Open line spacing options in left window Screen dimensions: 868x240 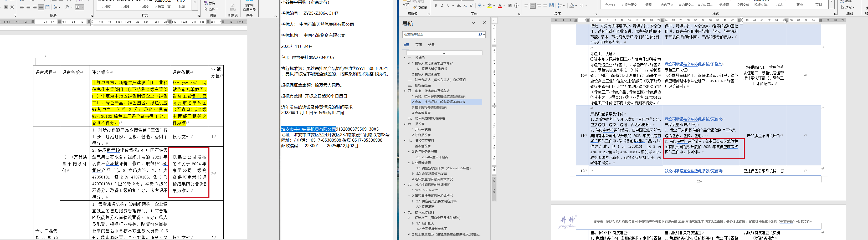coord(57,7)
